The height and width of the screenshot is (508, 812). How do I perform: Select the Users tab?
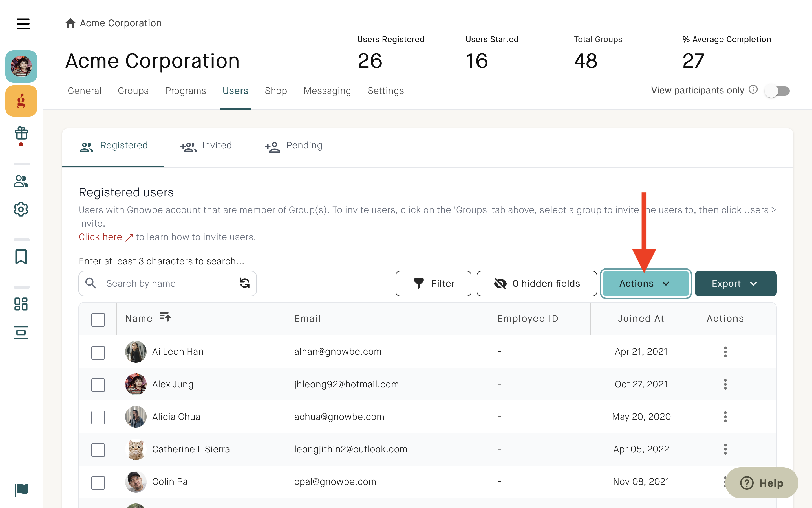click(235, 91)
